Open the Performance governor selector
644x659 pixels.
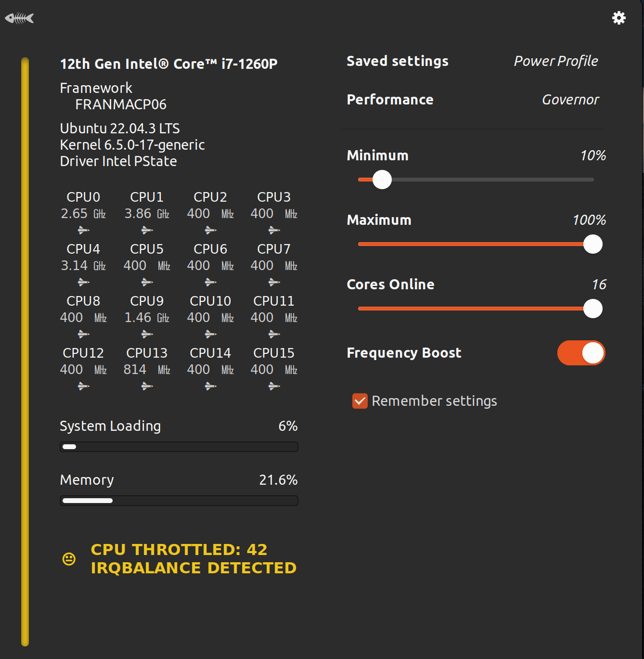[390, 100]
